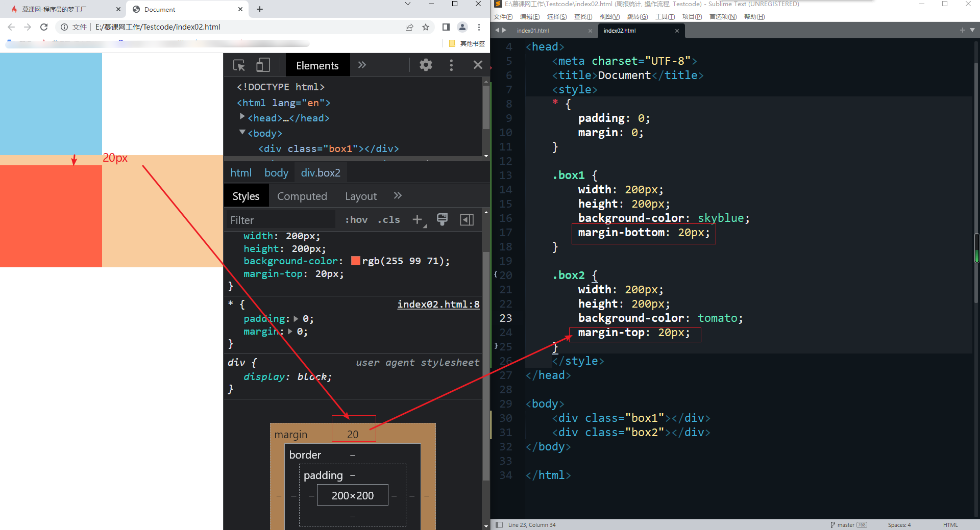The width and height of the screenshot is (980, 530).
Task: Open Sublime 编辑(E) menu
Action: point(530,17)
